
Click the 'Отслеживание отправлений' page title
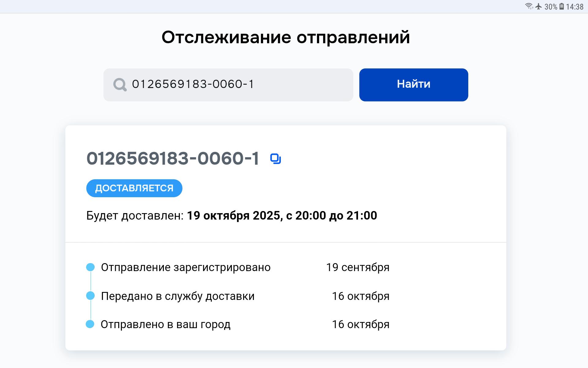coord(285,37)
